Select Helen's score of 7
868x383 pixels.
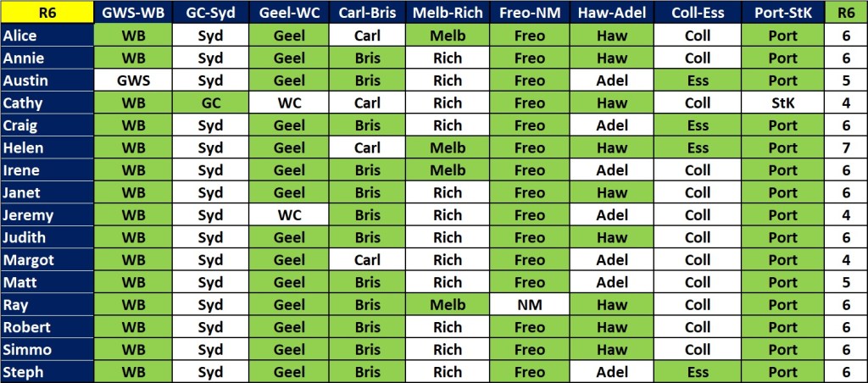[844, 147]
